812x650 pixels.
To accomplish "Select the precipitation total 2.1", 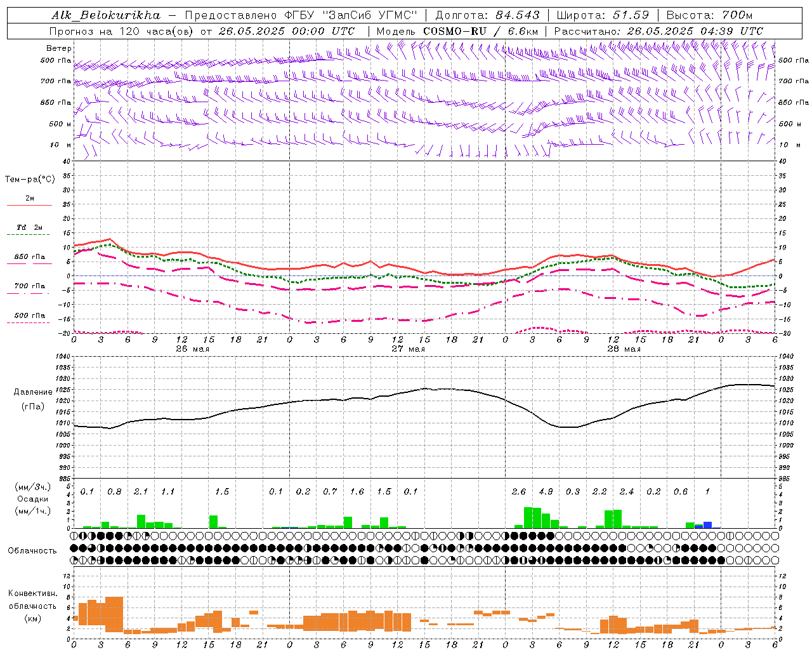I will coord(141,492).
